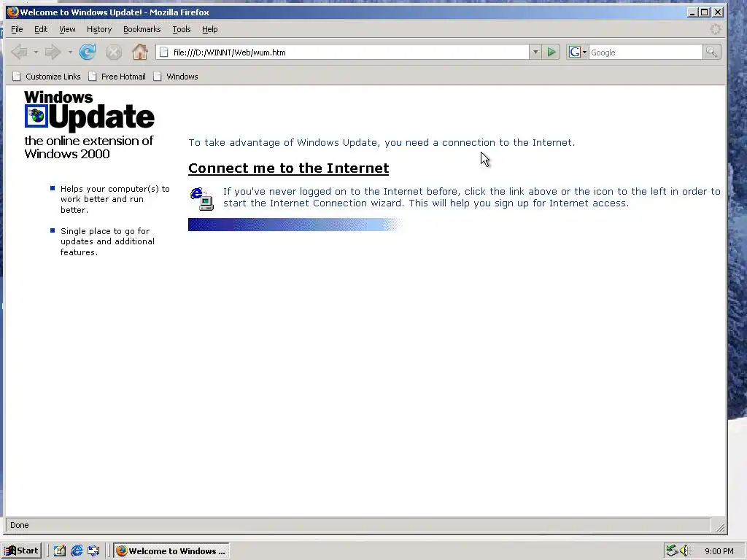Maximize the Firefox window

705,12
